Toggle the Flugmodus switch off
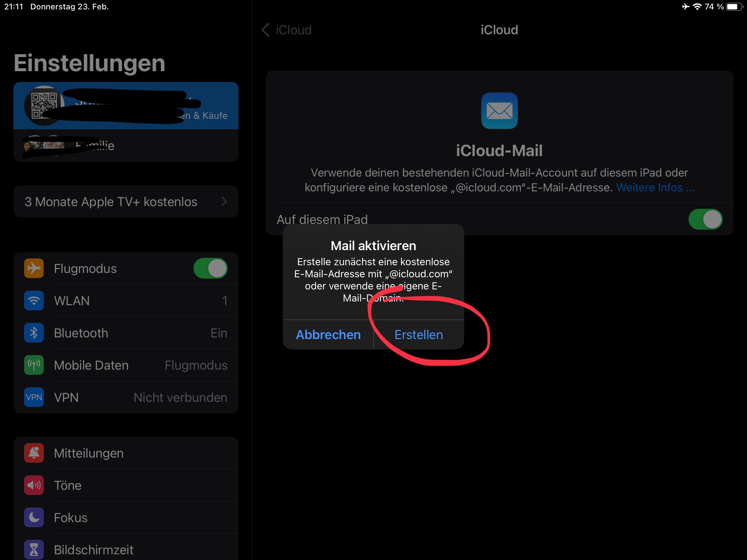This screenshot has width=747, height=560. tap(210, 268)
